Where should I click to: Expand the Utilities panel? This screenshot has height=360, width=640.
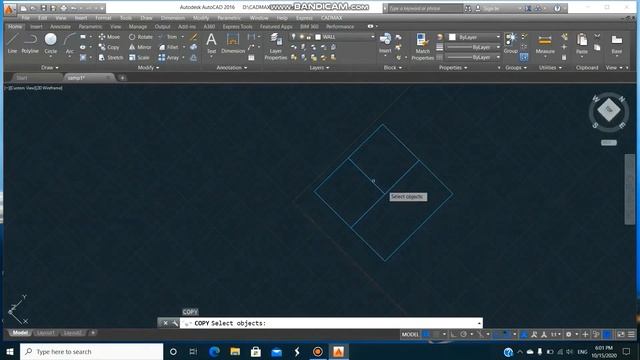[x=550, y=67]
